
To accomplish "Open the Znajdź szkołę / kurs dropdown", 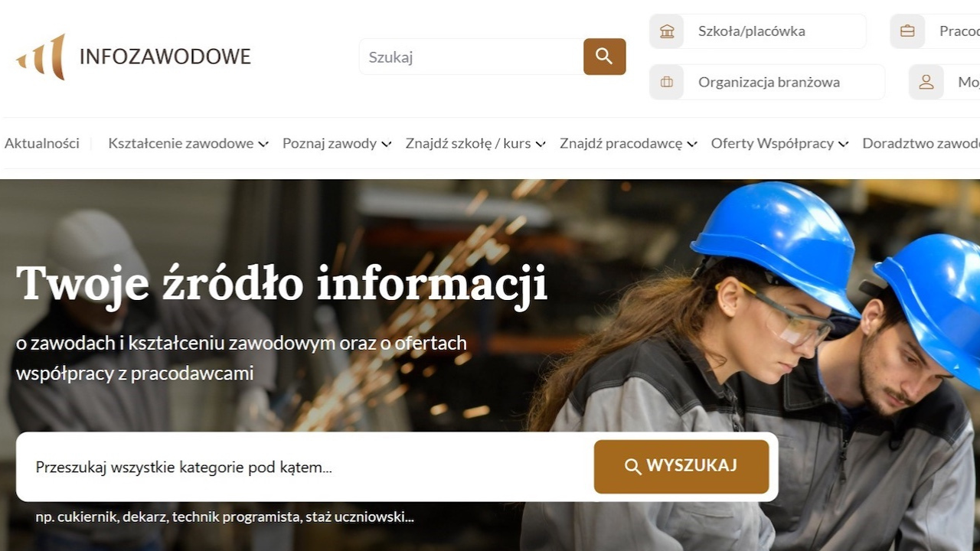I will point(475,143).
